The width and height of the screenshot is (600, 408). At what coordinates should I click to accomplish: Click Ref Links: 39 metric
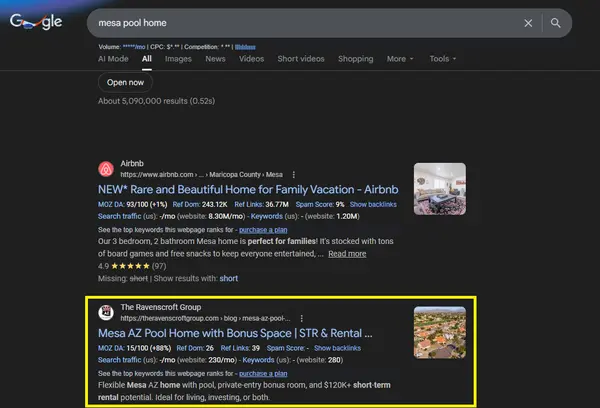point(240,348)
